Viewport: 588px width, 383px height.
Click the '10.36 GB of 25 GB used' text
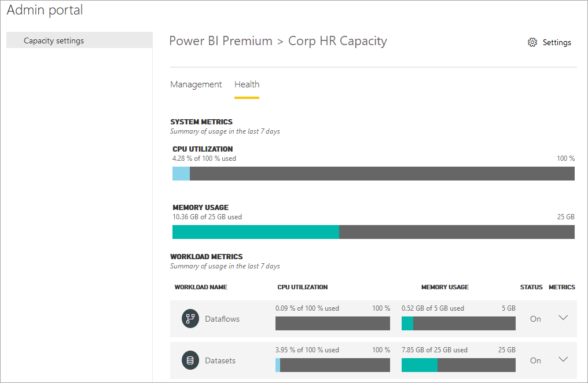pos(207,217)
